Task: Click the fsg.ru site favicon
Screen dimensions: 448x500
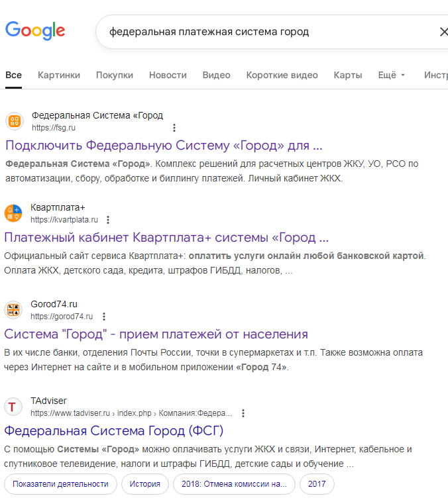Action: point(15,121)
